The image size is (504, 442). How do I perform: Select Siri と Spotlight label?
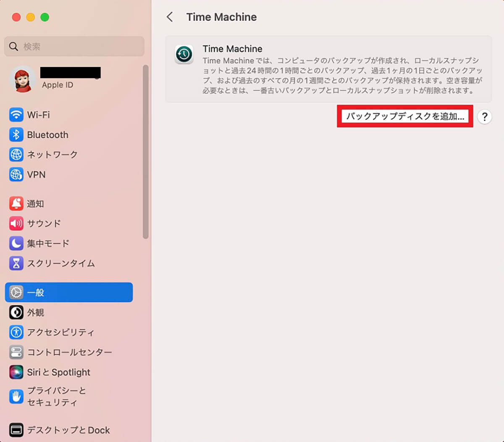point(59,372)
